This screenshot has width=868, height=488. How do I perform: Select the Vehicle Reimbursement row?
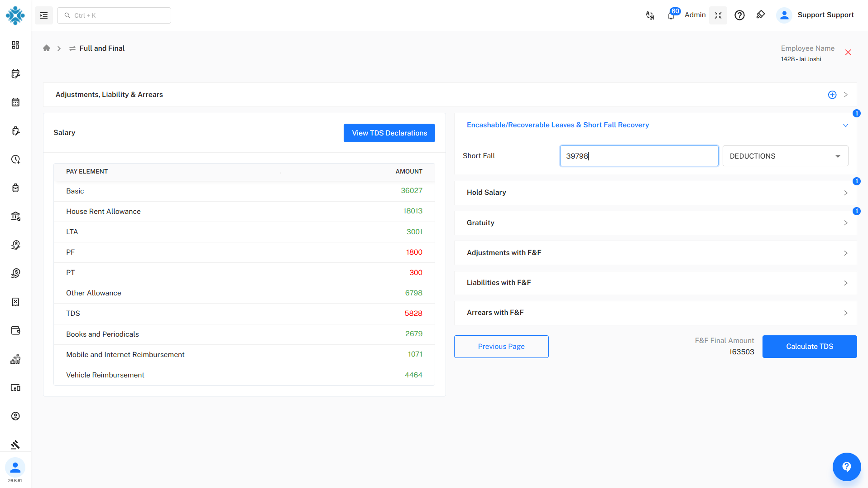[244, 375]
